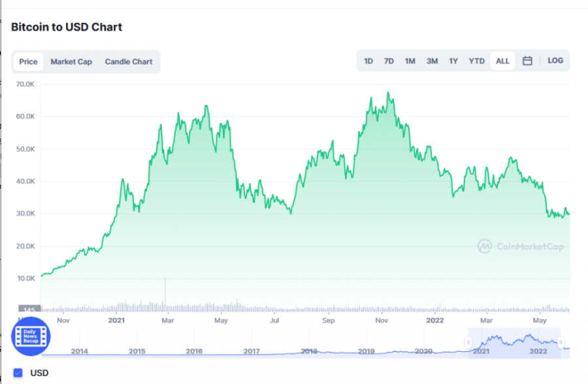Select the ALL time range
Viewport: 588px width, 384px height.
pos(502,61)
